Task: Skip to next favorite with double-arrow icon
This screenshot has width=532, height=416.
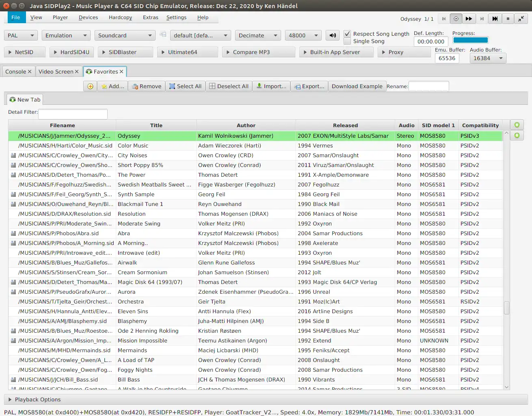Action: [495, 19]
